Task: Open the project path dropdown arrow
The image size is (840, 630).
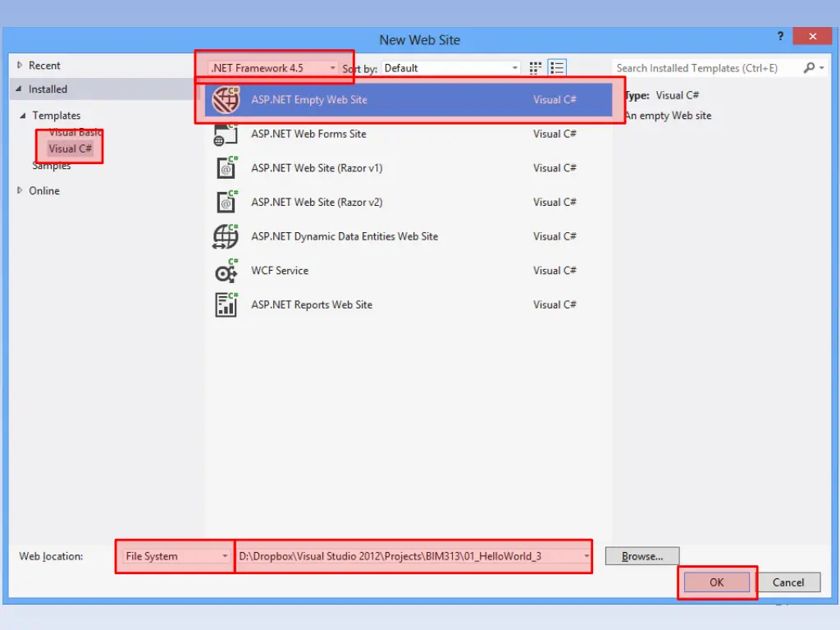Action: (x=586, y=556)
